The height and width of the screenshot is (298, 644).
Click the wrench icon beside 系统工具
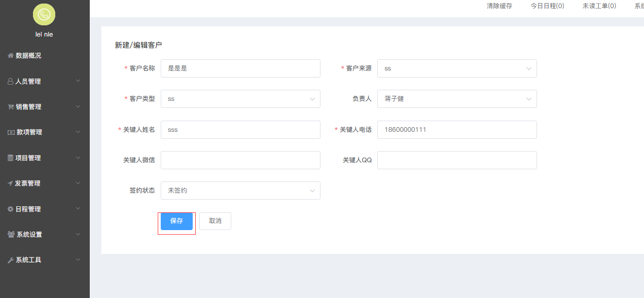pyautogui.click(x=11, y=260)
